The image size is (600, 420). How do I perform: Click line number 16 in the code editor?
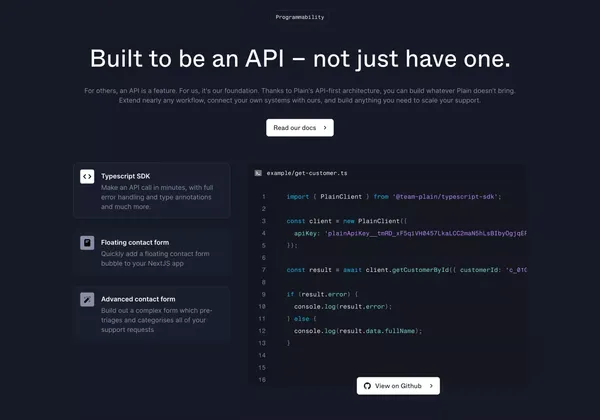coord(262,380)
